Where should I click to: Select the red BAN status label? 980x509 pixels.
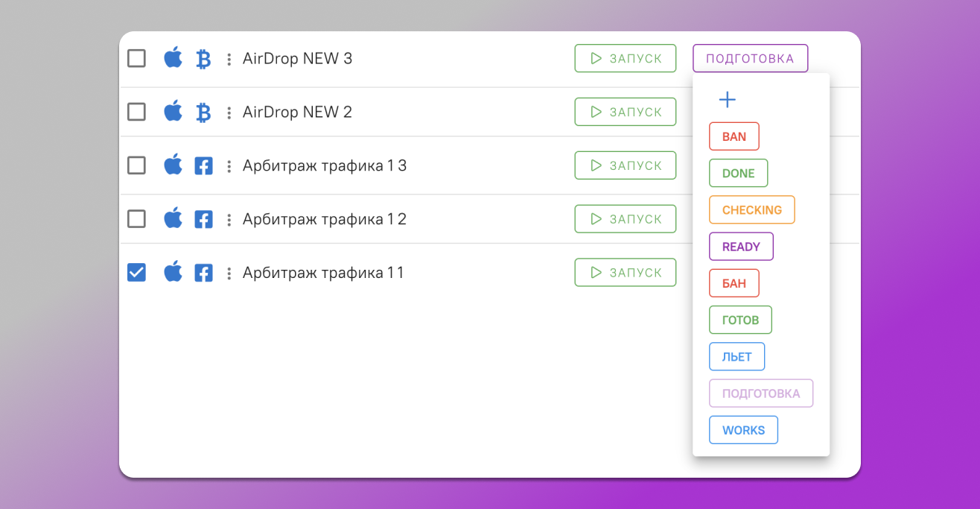point(734,136)
